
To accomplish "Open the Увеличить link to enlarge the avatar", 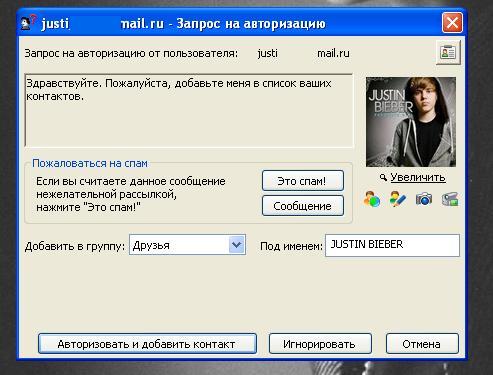I will [x=418, y=177].
